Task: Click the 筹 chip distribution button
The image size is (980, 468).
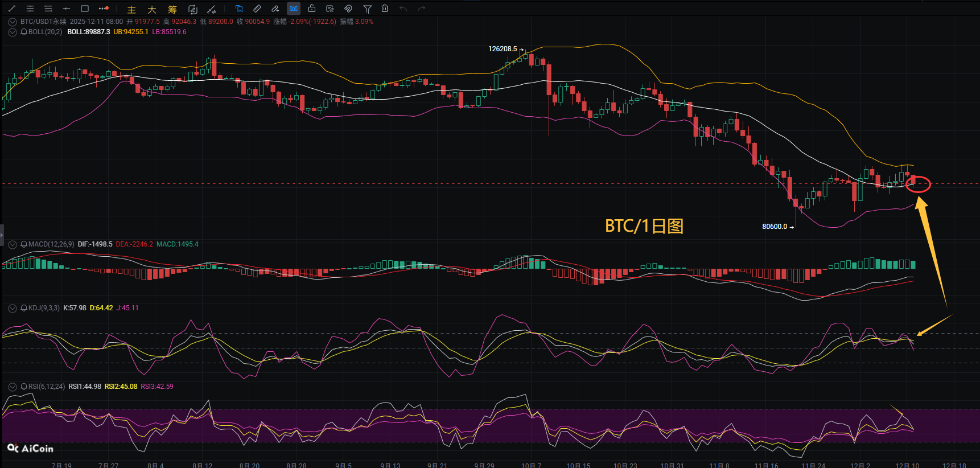Action: (x=172, y=9)
